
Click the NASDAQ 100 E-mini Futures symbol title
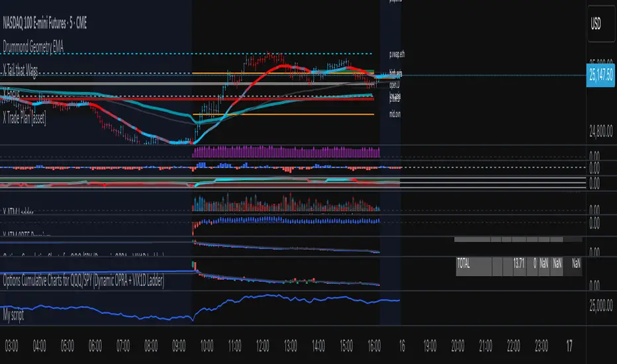click(45, 23)
